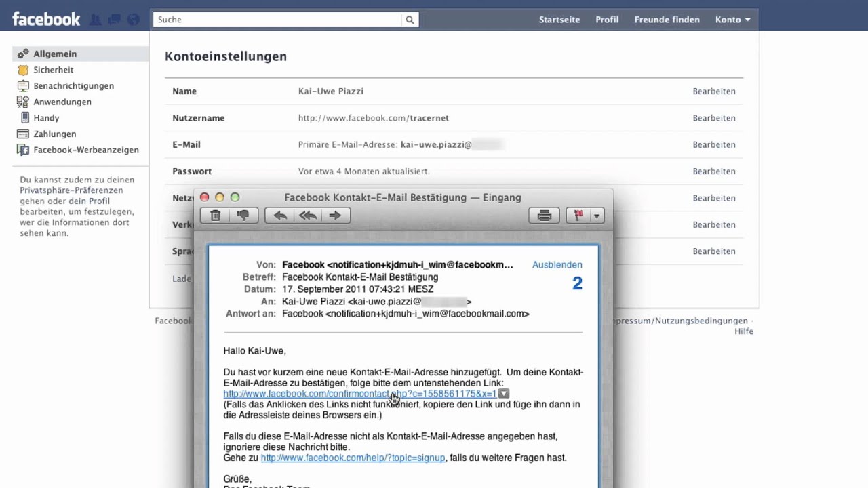Click the search magnifier button

click(410, 20)
